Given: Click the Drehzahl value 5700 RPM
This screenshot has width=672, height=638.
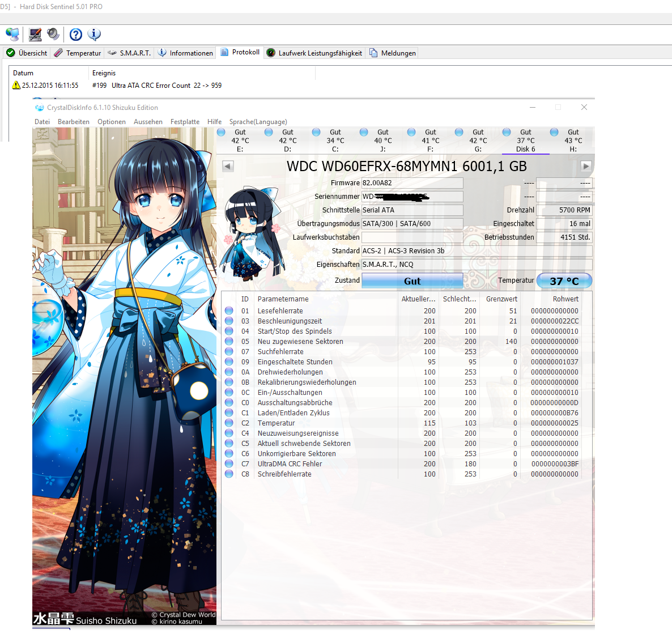Looking at the screenshot, I should (x=564, y=210).
